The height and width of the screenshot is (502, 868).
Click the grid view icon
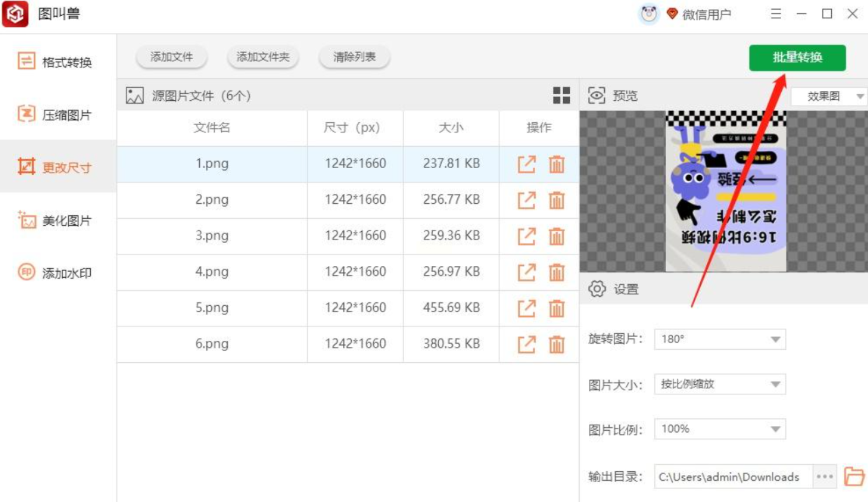tap(561, 95)
